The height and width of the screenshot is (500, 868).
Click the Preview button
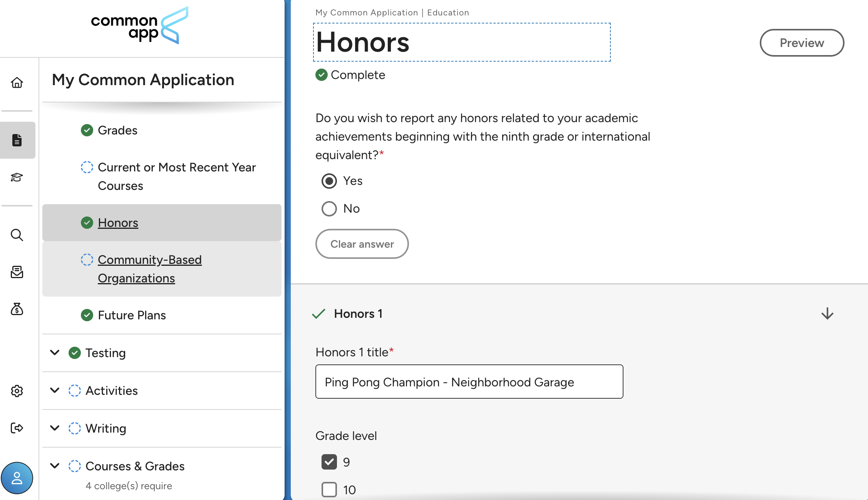point(801,43)
